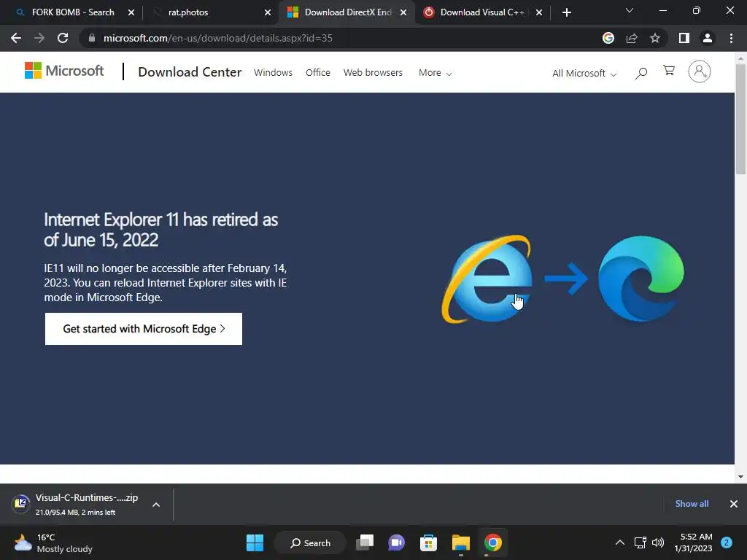The image size is (747, 560).
Task: Close the Download Visual C++ tab
Action: click(x=539, y=13)
